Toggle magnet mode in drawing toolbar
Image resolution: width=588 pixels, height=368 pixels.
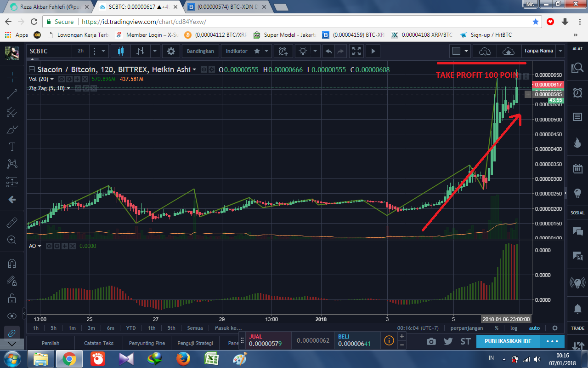[12, 263]
